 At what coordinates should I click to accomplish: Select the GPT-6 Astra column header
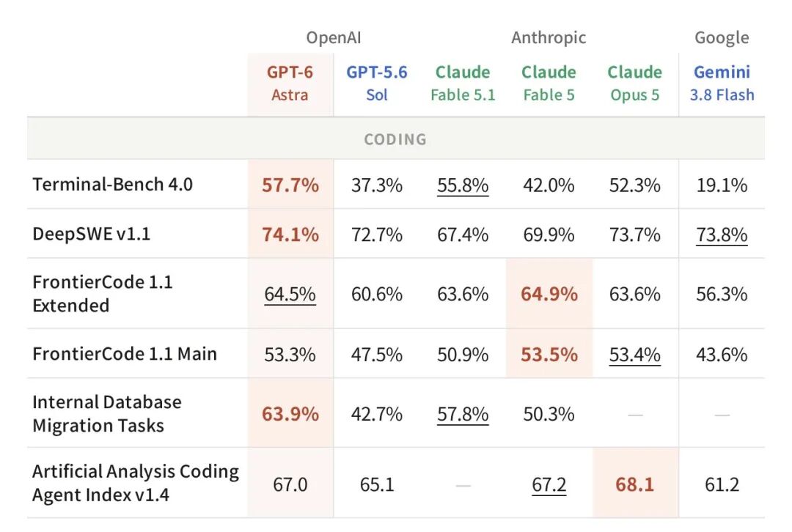pyautogui.click(x=290, y=84)
